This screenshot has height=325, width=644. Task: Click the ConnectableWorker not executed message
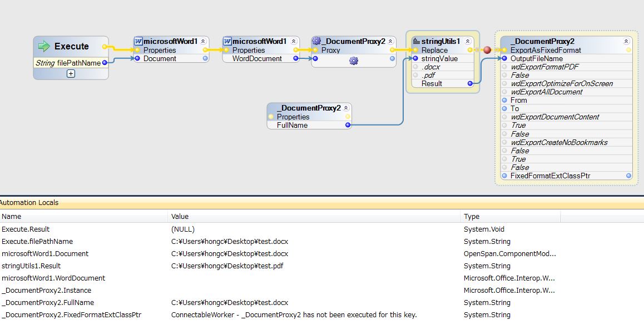coord(294,315)
